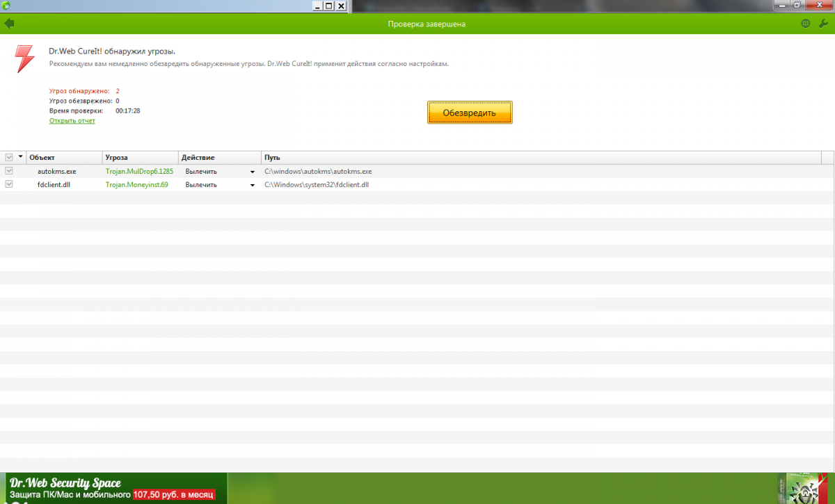
Task: Open language selection globe icon
Action: (x=806, y=24)
